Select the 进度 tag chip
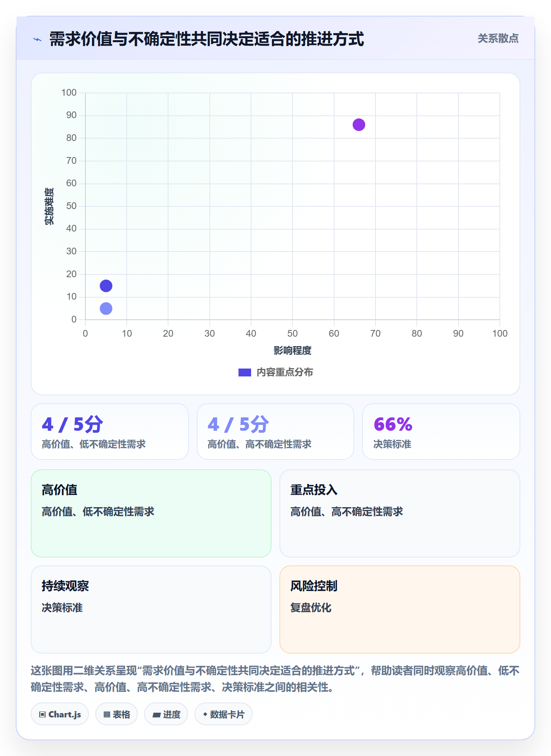The width and height of the screenshot is (551, 756). tap(166, 714)
